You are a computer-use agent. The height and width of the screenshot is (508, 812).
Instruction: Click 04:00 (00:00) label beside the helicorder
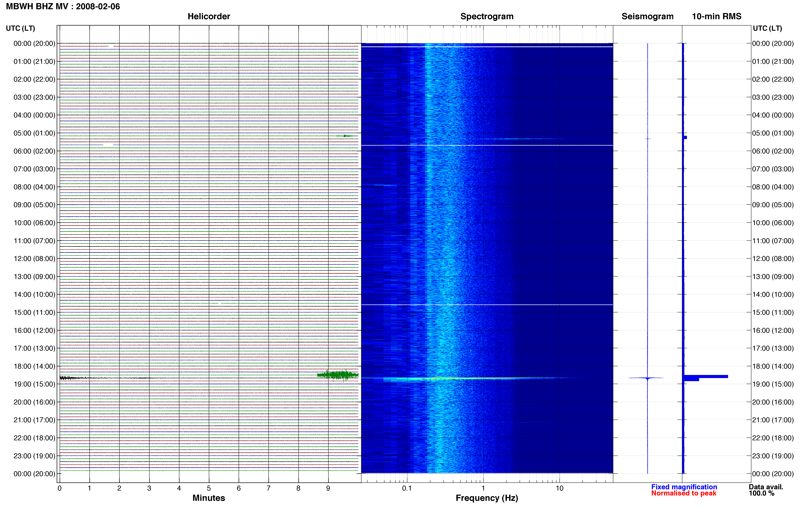(34, 115)
